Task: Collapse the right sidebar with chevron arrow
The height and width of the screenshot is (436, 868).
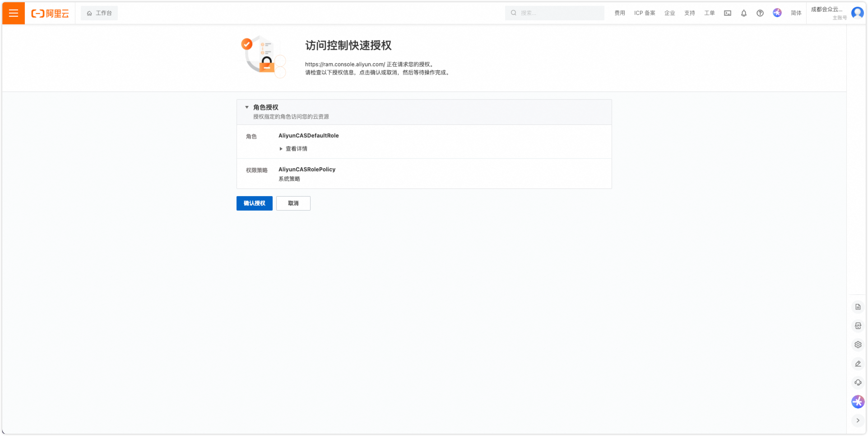Action: [858, 421]
